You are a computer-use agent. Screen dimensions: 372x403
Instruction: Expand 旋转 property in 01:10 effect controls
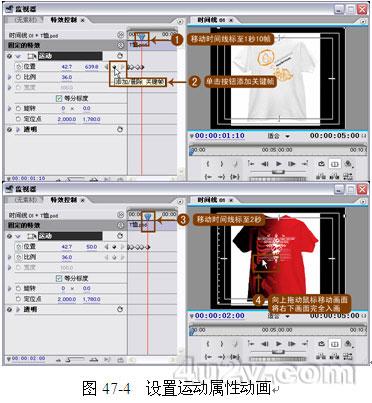(10, 109)
